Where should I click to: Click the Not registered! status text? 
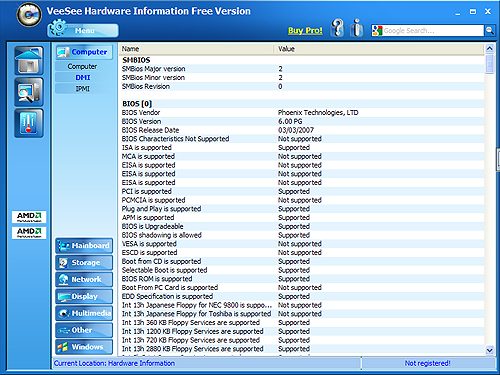427,363
